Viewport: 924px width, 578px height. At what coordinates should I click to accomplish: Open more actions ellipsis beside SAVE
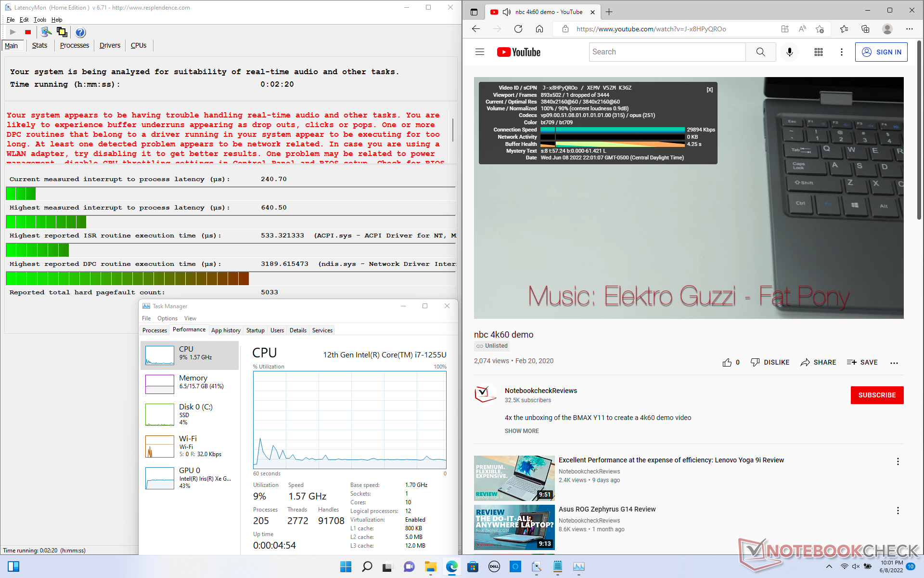tap(894, 363)
